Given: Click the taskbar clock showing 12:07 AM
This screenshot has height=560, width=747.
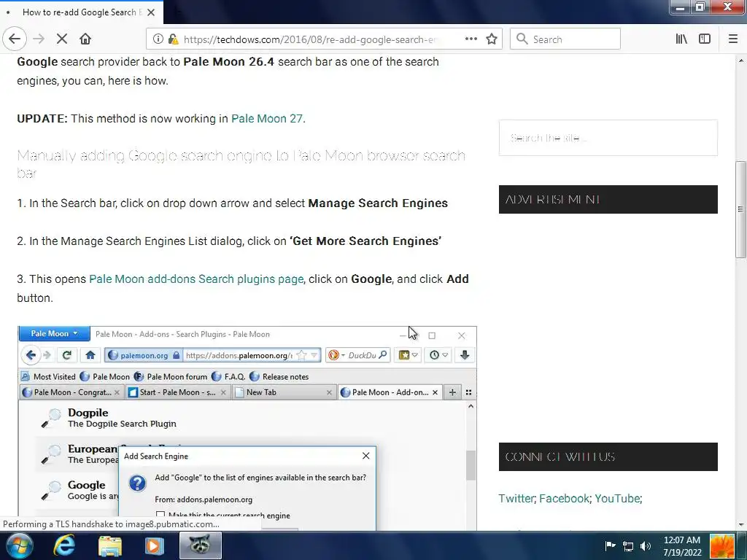Looking at the screenshot, I should (x=682, y=546).
